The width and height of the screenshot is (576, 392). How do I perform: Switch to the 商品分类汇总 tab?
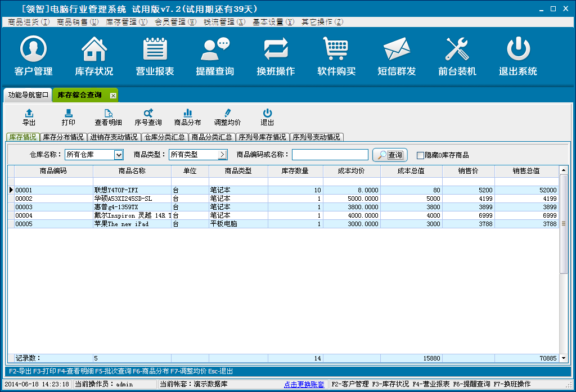[211, 137]
